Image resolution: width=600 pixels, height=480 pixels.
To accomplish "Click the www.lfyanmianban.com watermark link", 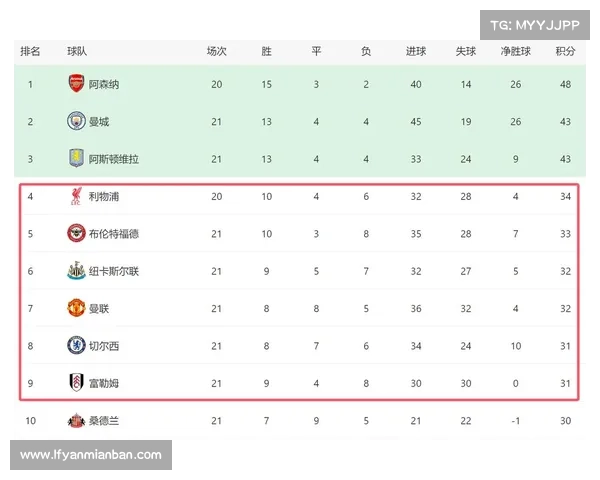I will pyautogui.click(x=91, y=455).
